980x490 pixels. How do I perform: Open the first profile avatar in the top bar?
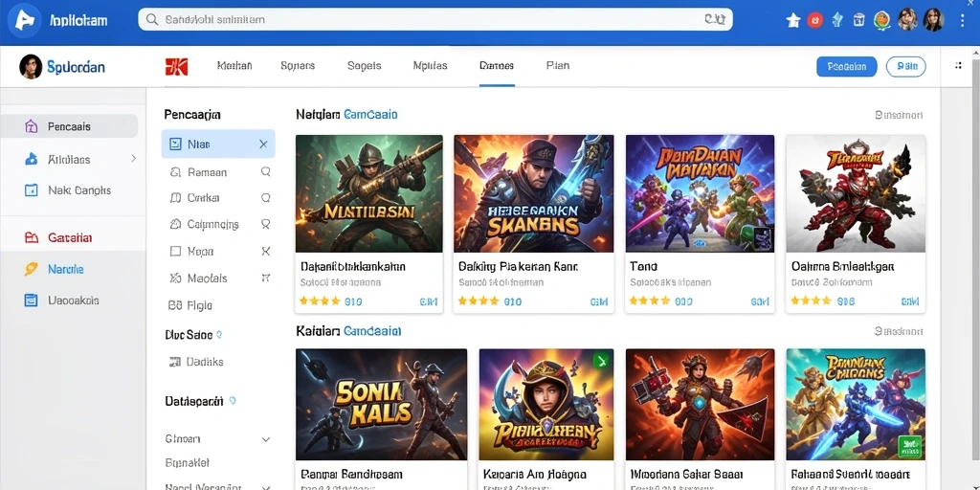[x=907, y=20]
